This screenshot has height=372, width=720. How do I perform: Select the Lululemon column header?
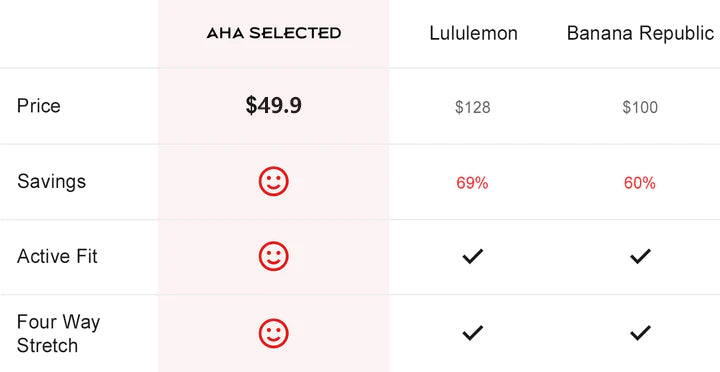pyautogui.click(x=473, y=33)
